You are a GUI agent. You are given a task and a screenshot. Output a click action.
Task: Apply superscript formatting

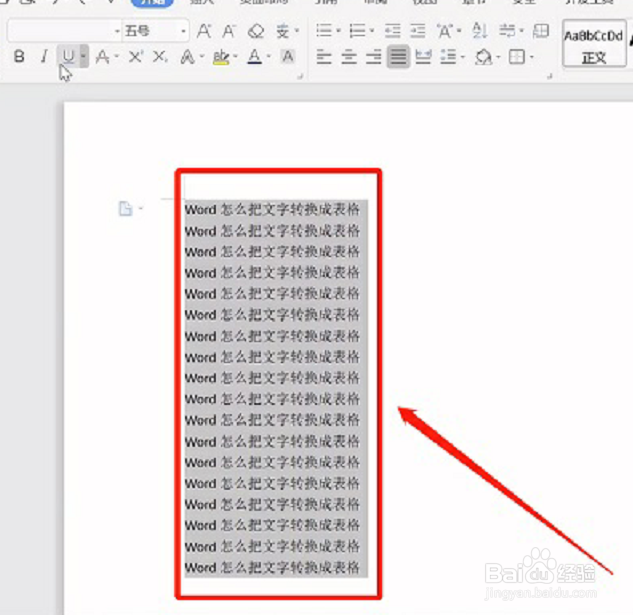pos(136,57)
